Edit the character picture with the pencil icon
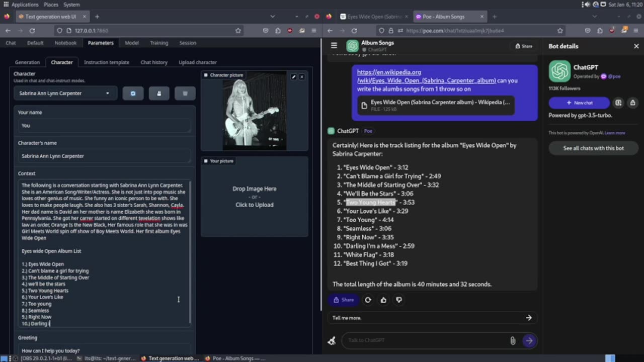Image resolution: width=644 pixels, height=362 pixels. click(x=294, y=77)
